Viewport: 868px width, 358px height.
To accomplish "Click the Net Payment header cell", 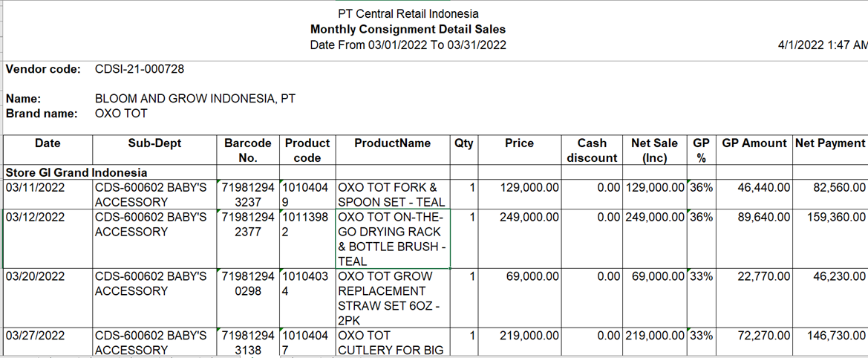I will [x=830, y=150].
